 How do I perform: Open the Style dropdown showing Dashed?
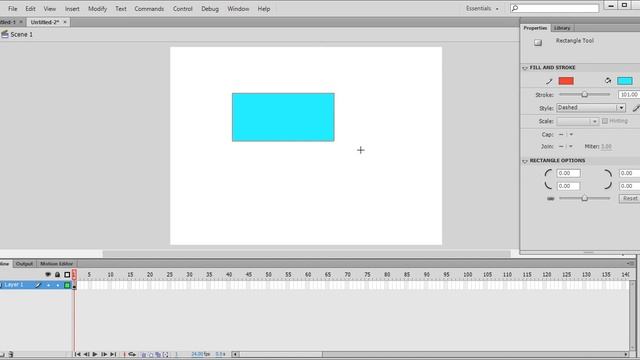[x=591, y=108]
